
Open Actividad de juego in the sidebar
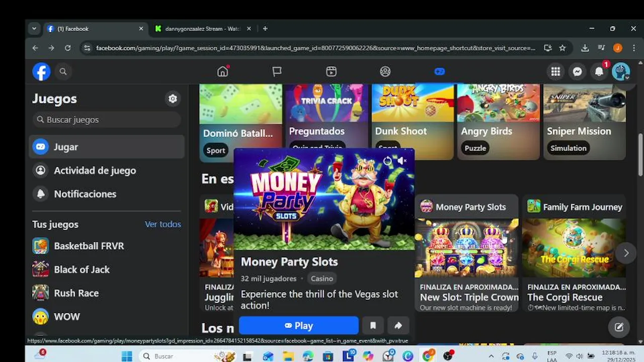[x=107, y=170]
